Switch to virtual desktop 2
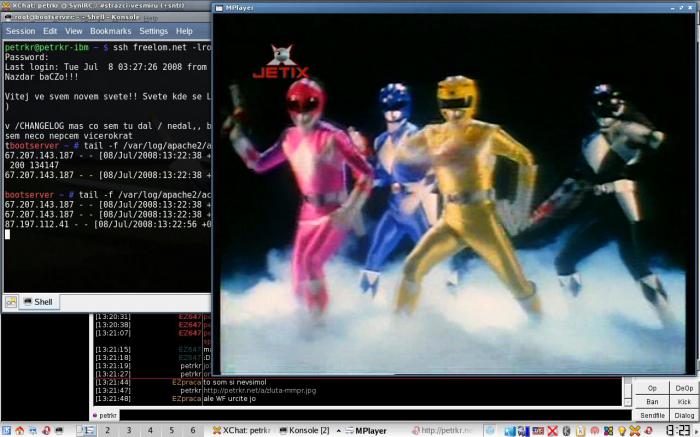Viewport: 700px width, 437px height. point(108,430)
